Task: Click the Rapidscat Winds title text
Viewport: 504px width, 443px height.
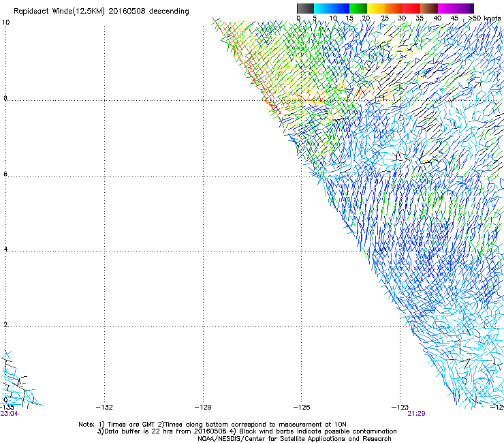Action: [101, 11]
